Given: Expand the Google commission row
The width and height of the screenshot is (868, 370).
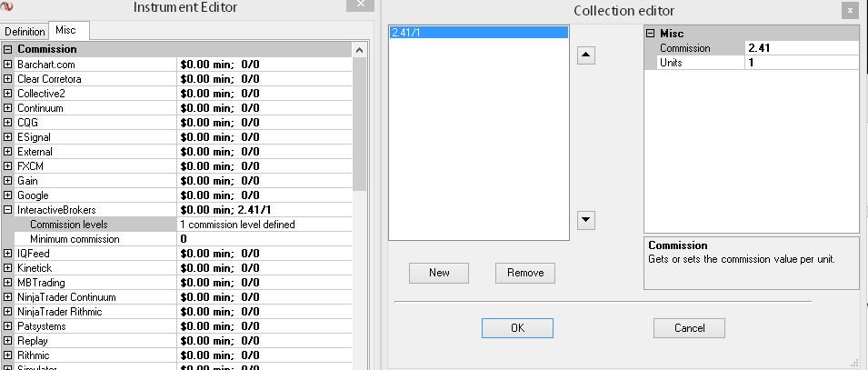Looking at the screenshot, I should (x=8, y=195).
